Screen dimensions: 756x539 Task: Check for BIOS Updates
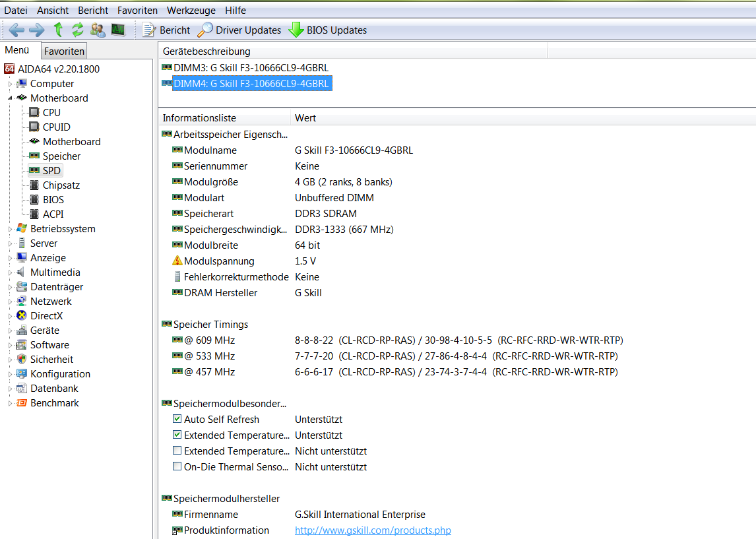tap(328, 30)
